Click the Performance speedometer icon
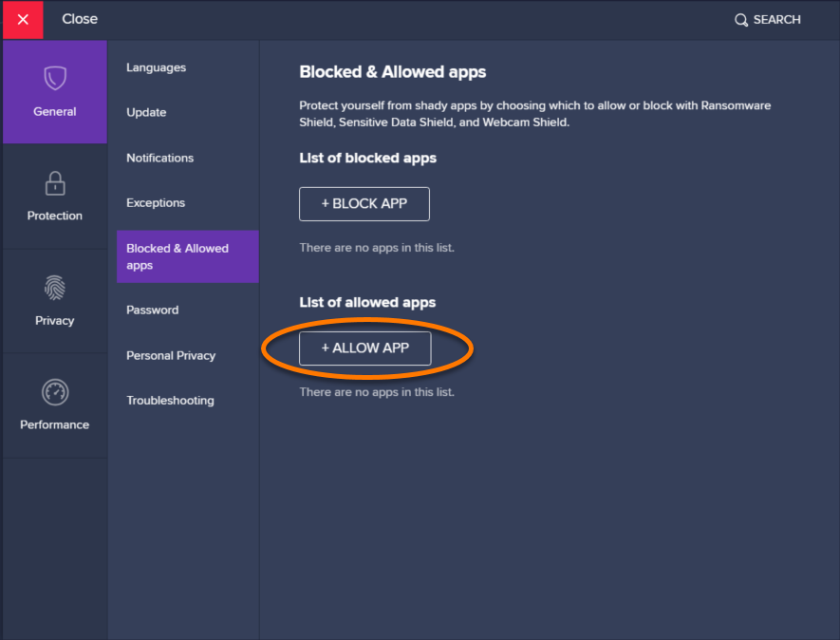Viewport: 840px width, 640px height. 55,391
